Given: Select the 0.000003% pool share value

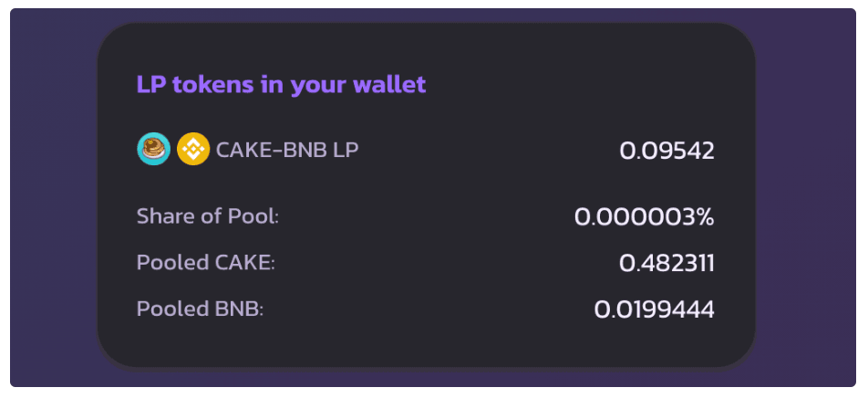Looking at the screenshot, I should pos(644,217).
